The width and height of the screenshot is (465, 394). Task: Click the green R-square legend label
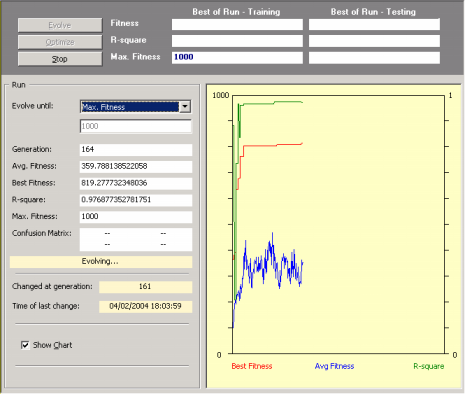point(429,366)
